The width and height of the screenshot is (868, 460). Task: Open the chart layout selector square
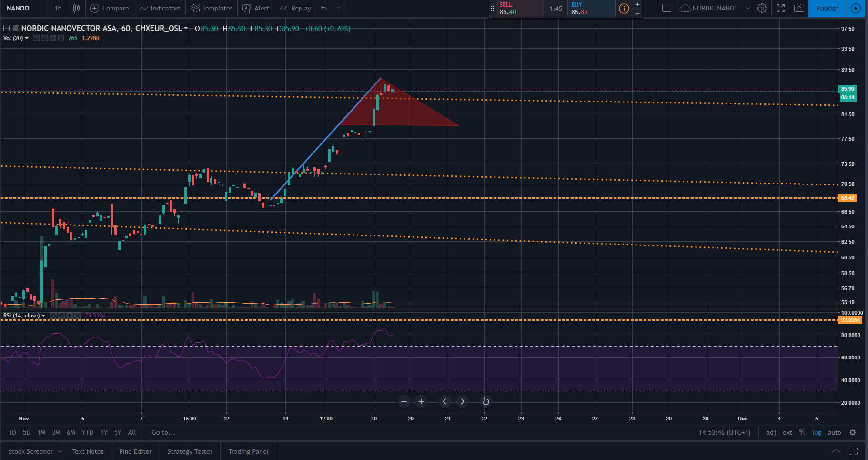click(667, 8)
